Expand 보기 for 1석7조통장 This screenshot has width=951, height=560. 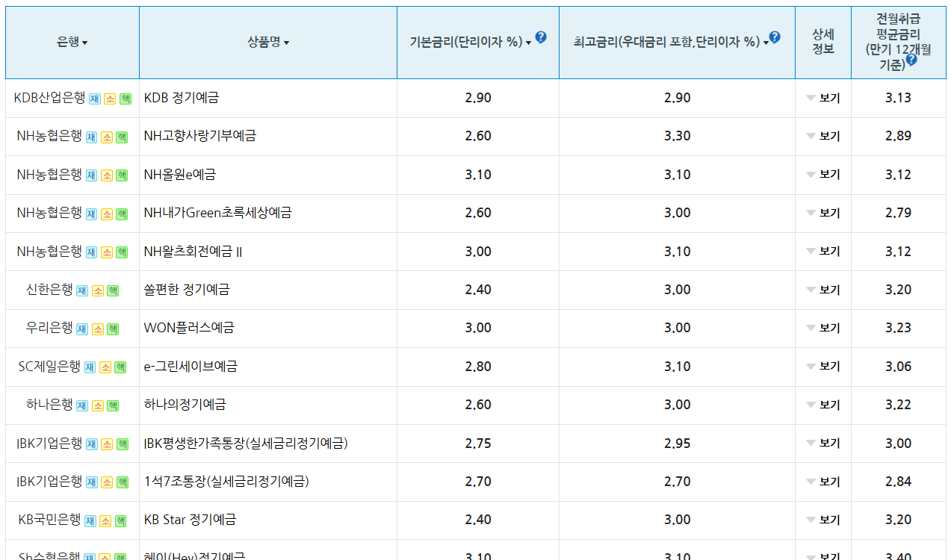point(823,482)
